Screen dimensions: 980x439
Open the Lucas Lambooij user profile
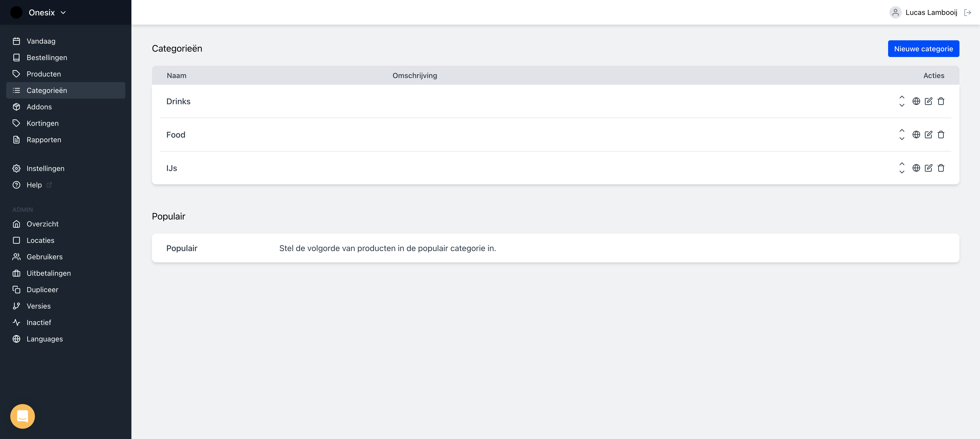pos(923,13)
